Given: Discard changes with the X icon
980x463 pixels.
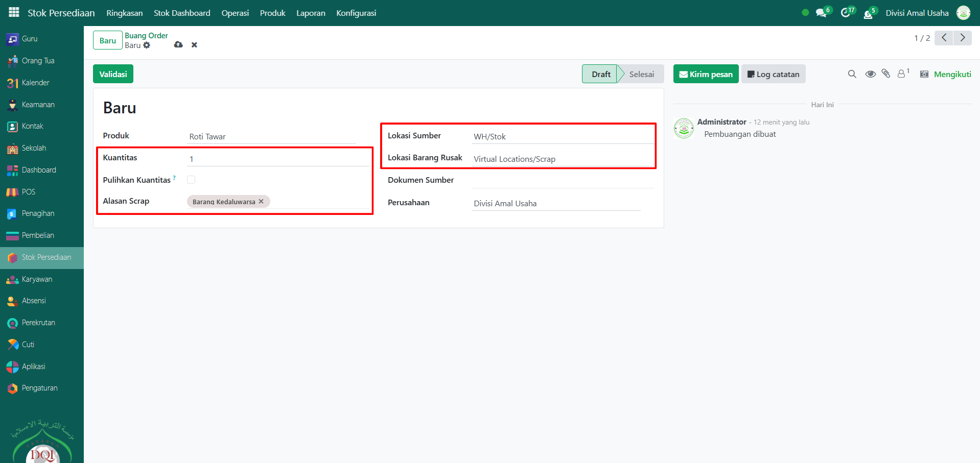Looking at the screenshot, I should tap(194, 45).
